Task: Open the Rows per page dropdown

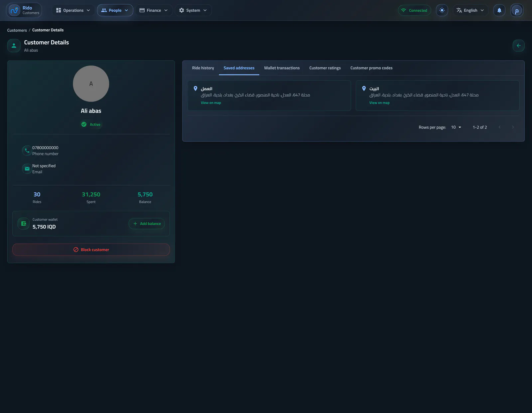Action: click(456, 127)
